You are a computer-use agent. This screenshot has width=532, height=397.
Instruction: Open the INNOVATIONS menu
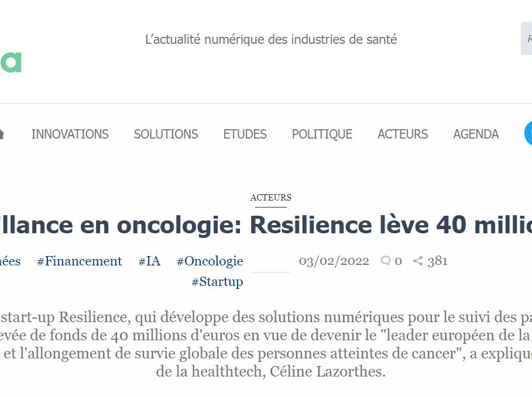(x=70, y=134)
